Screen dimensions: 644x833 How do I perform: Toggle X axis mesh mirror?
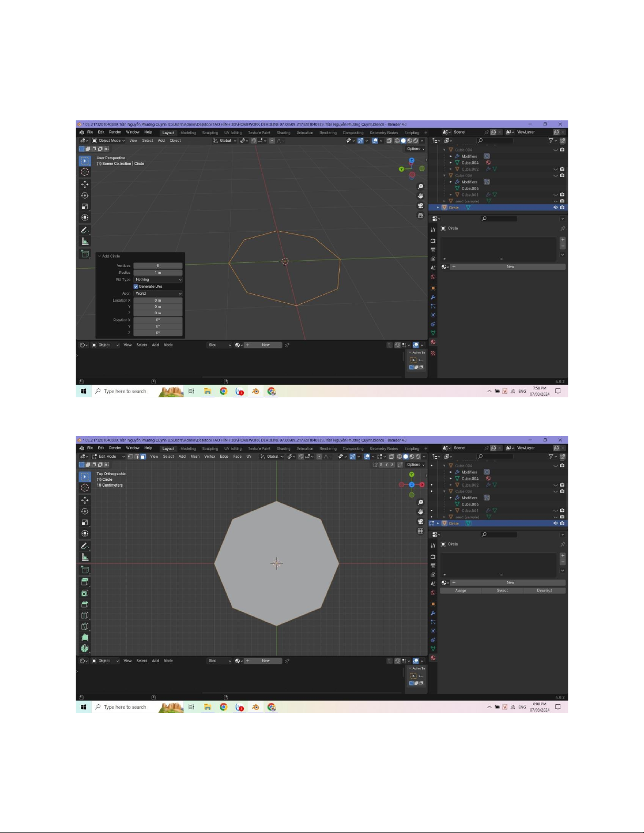[x=381, y=465]
